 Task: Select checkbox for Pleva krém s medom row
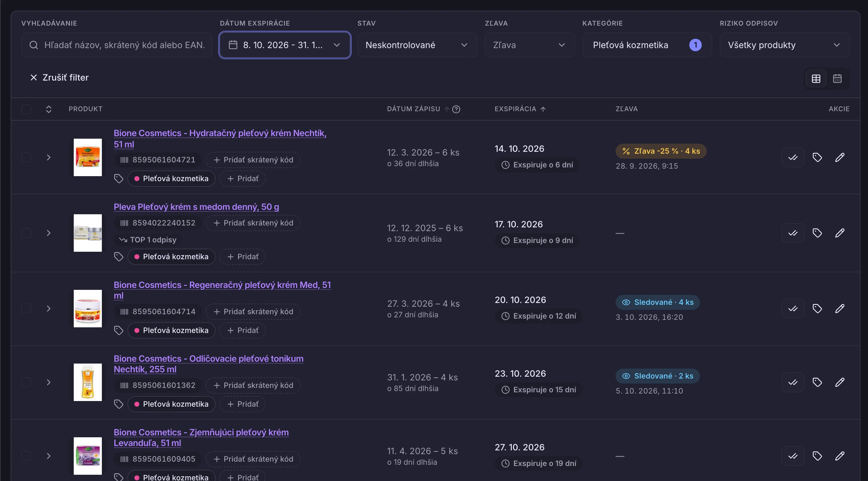[x=26, y=233]
